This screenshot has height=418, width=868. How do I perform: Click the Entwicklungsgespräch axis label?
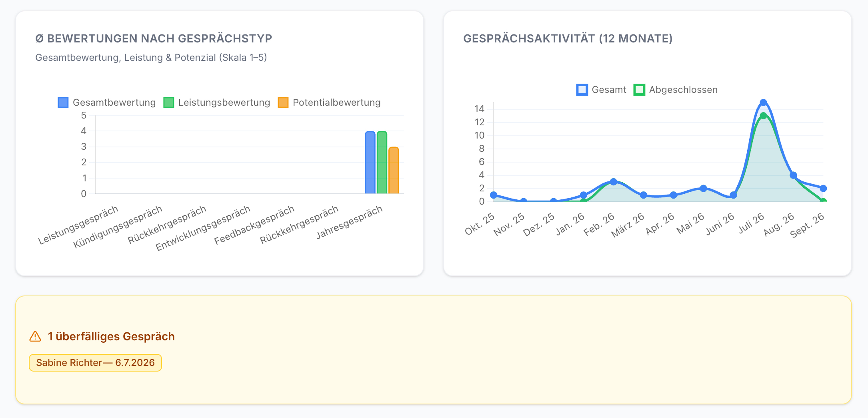pyautogui.click(x=203, y=228)
